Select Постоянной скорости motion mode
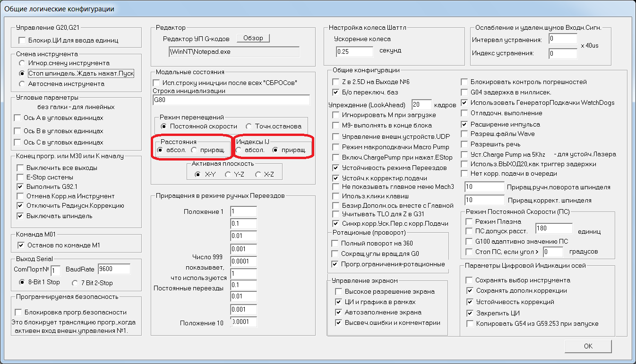The image size is (636, 364). point(163,127)
